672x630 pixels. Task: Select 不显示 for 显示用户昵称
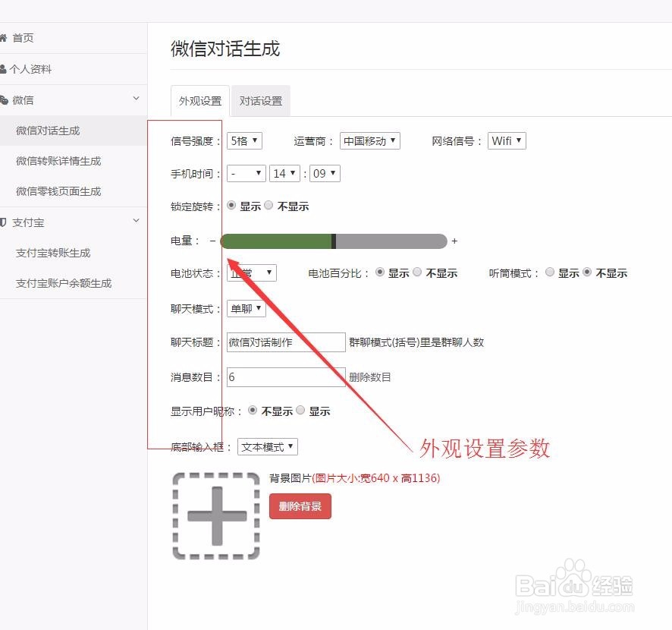pyautogui.click(x=253, y=411)
